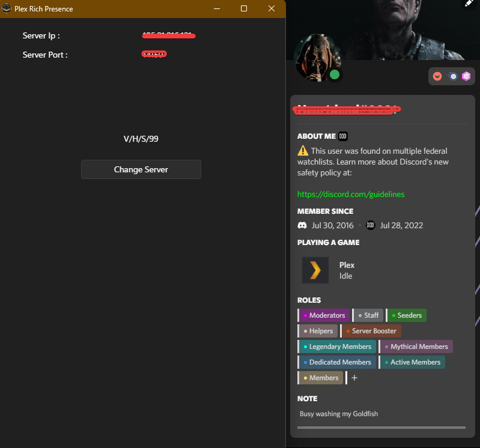Viewport: 480px width, 448px height.
Task: Click the Server Booster role tag
Action: point(371,331)
